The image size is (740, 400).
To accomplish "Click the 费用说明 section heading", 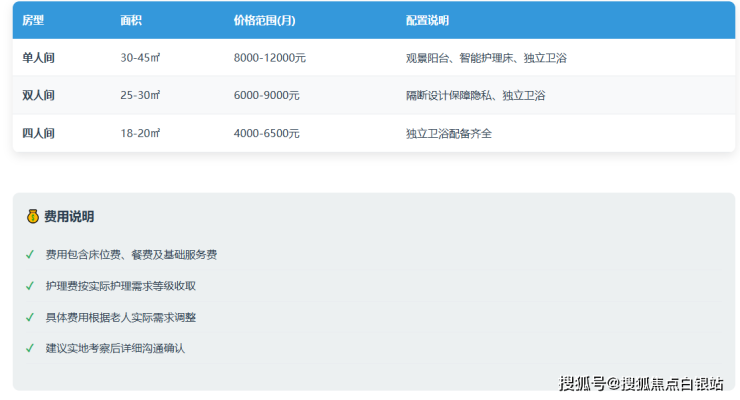I will coord(69,216).
